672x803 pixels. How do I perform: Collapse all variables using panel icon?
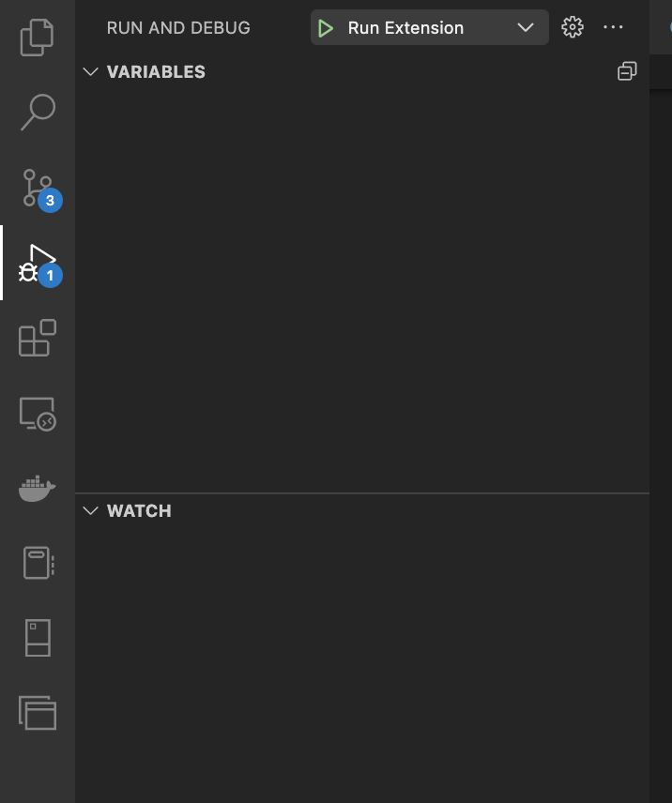[627, 70]
